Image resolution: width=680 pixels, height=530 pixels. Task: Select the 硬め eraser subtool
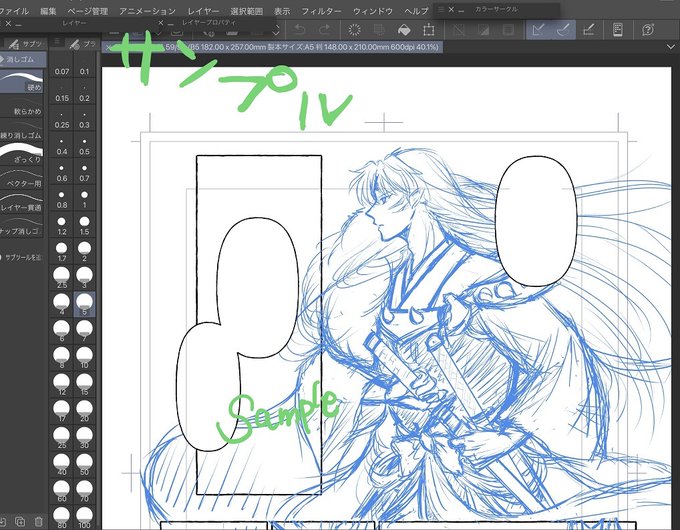coord(22,81)
